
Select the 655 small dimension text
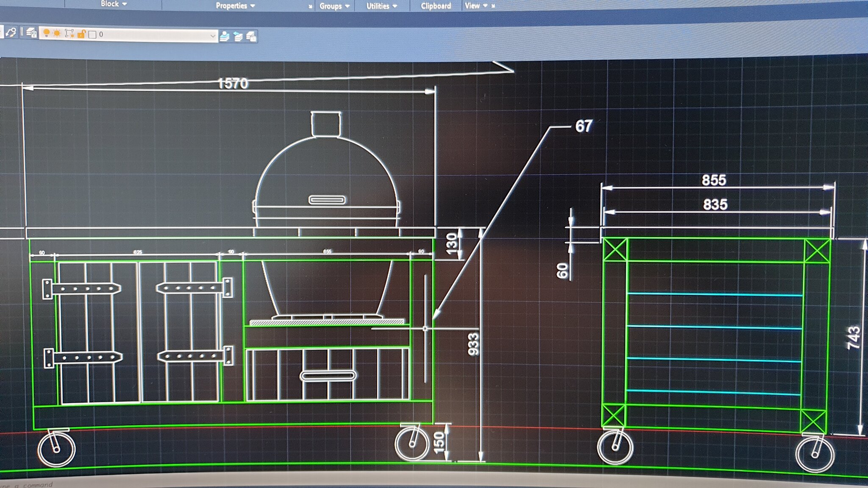pyautogui.click(x=327, y=251)
